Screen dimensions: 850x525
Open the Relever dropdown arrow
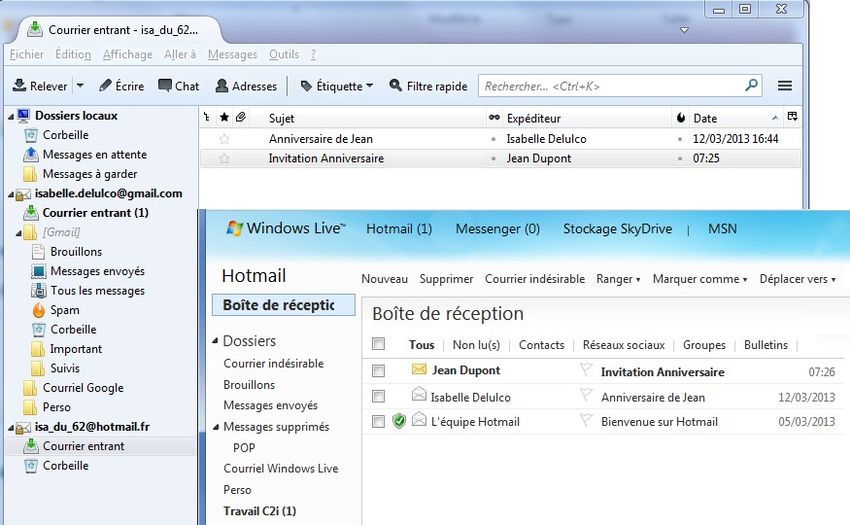click(80, 86)
